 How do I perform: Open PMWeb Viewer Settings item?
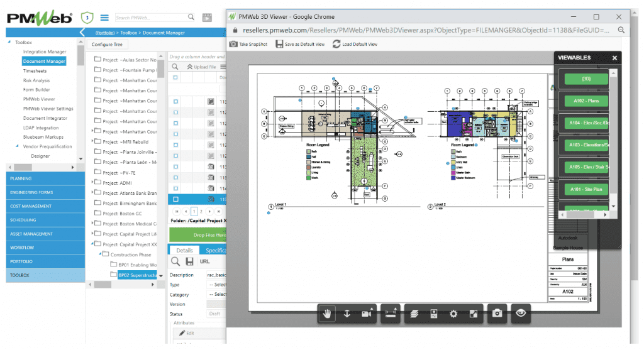pos(48,109)
